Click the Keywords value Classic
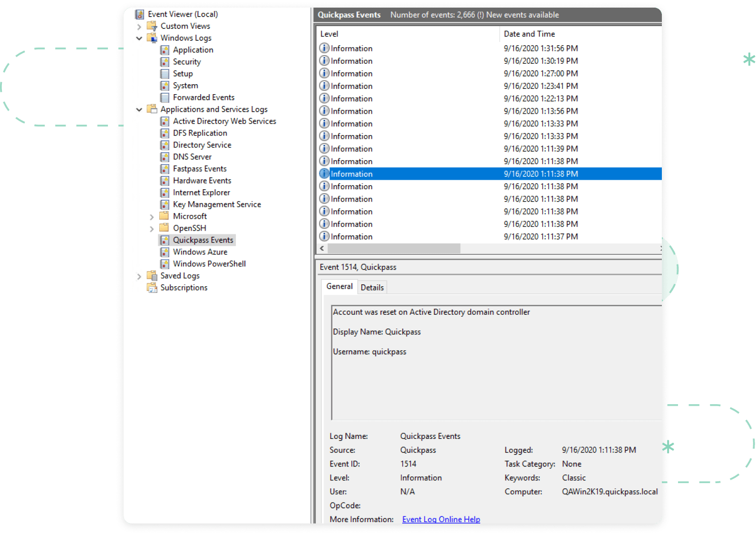The width and height of the screenshot is (756, 534). pyautogui.click(x=574, y=477)
